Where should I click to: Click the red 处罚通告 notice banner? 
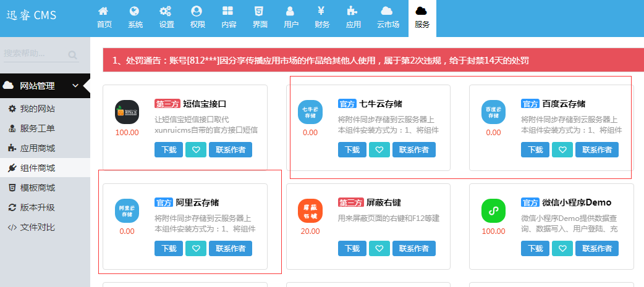click(373, 60)
